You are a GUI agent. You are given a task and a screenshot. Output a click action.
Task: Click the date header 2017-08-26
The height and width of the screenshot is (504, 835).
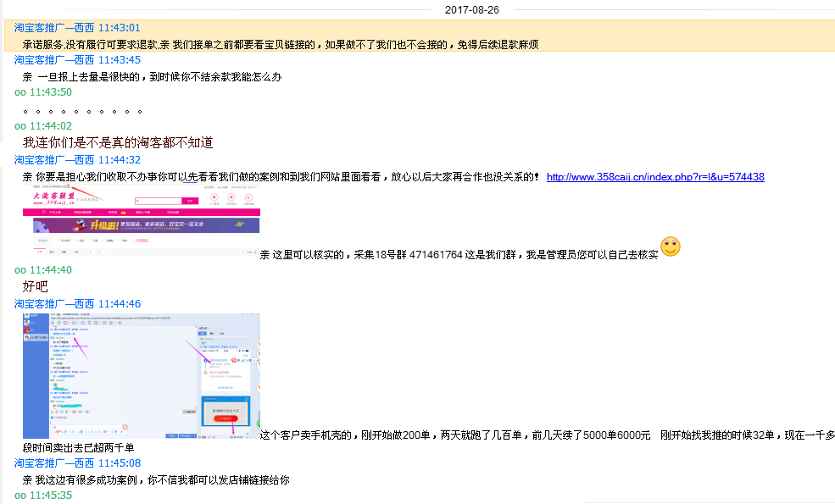[x=472, y=9]
